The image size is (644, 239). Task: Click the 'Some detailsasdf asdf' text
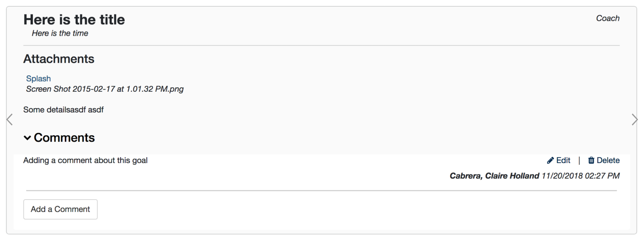tap(63, 110)
